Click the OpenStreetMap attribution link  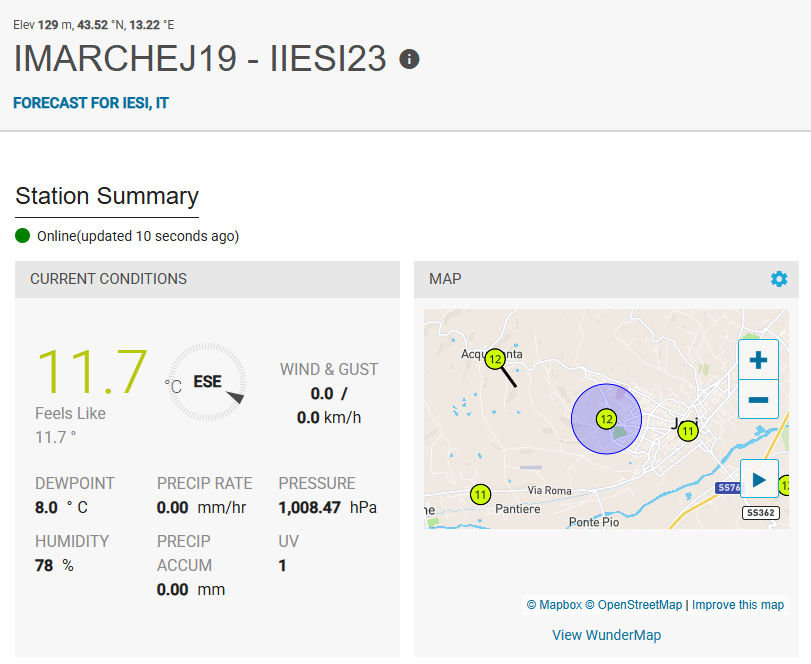[x=633, y=605]
